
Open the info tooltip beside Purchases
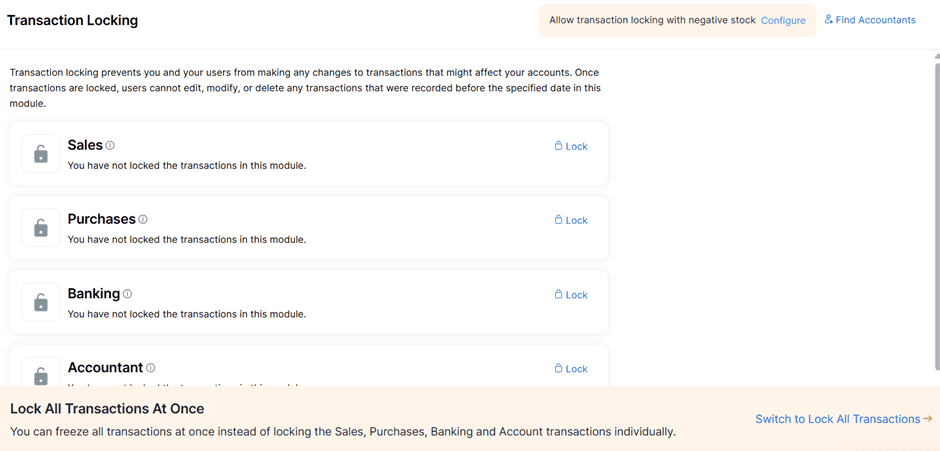[x=143, y=220]
